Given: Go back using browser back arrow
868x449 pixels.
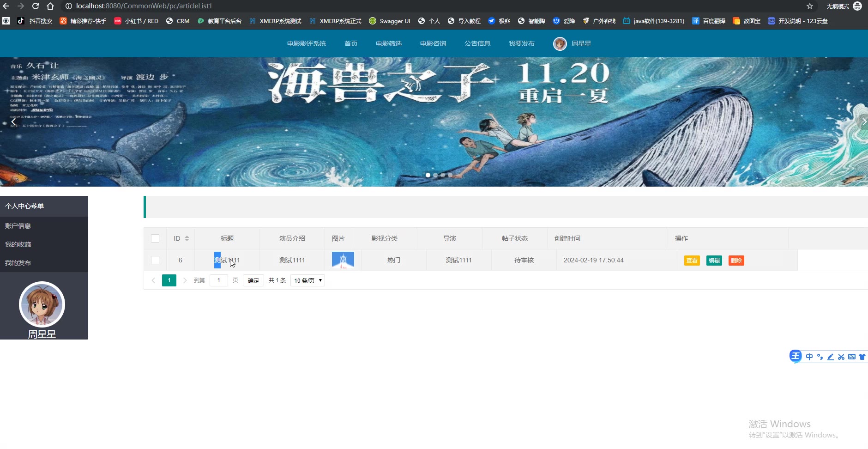Looking at the screenshot, I should point(6,6).
